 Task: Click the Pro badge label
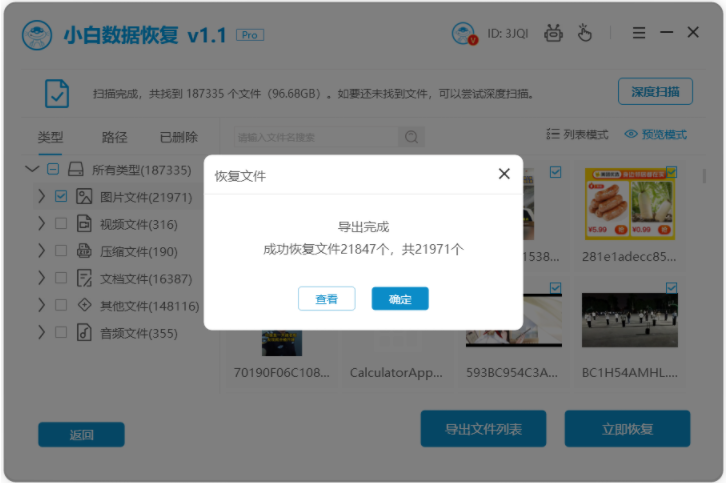[x=250, y=35]
